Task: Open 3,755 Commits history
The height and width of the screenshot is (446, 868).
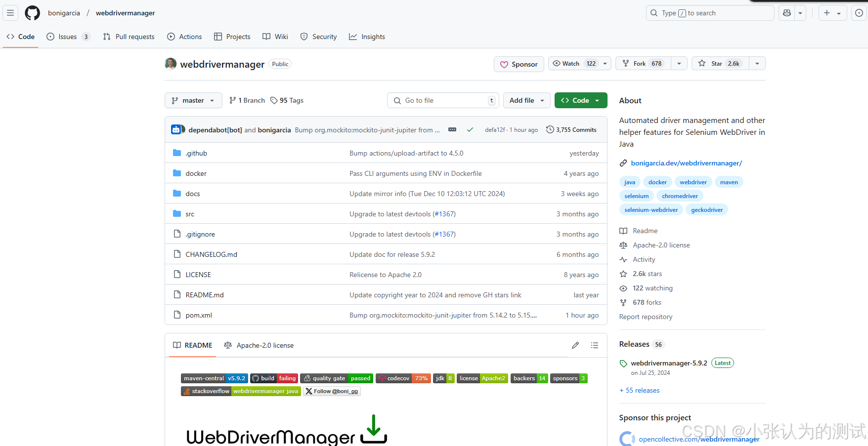Action: [571, 130]
